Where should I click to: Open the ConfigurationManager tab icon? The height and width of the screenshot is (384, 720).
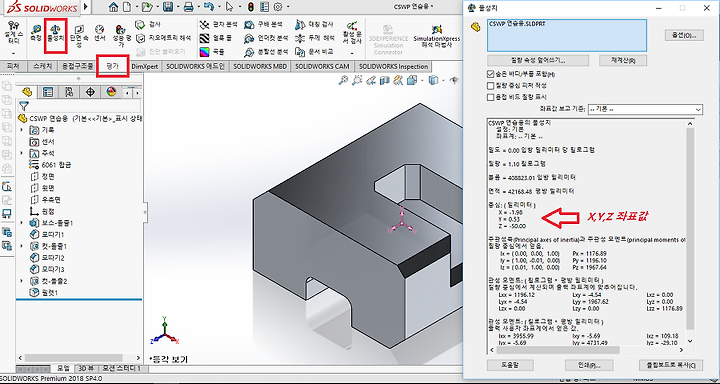69,92
